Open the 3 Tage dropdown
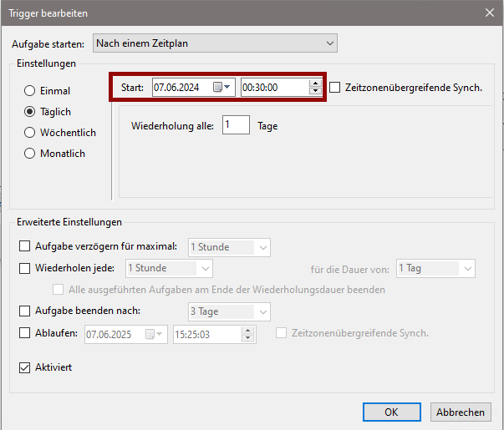Viewport: 504px width, 430px height. 229,311
